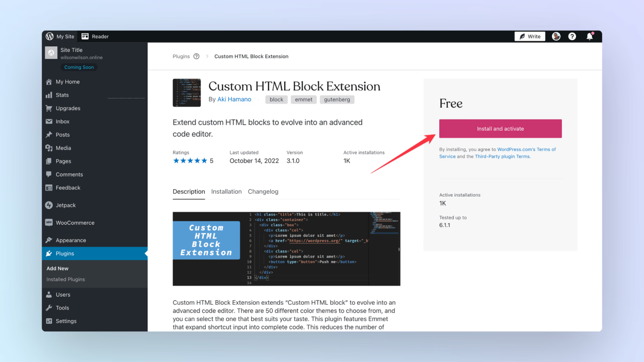644x362 pixels.
Task: Click the Jetpack lightning icon
Action: click(x=49, y=205)
